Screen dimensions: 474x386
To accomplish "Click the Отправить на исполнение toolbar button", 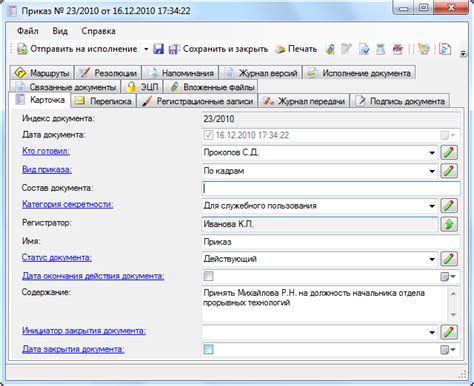I will point(77,49).
